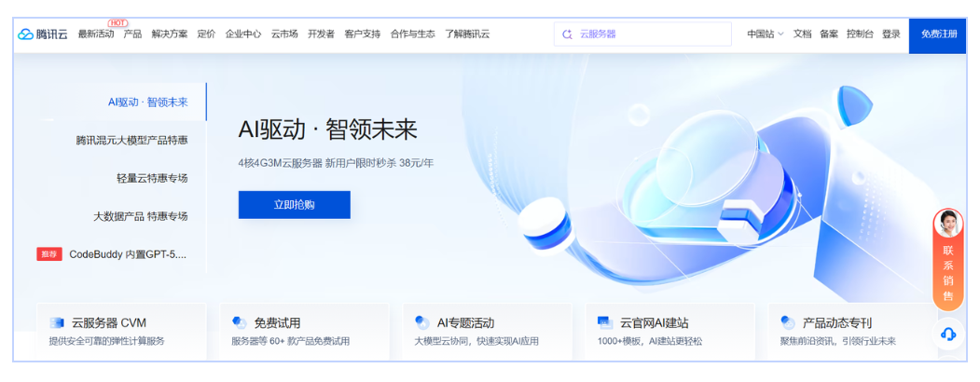Open the 解决方案 navigation menu
The width and height of the screenshot is (980, 382).
coord(170,34)
